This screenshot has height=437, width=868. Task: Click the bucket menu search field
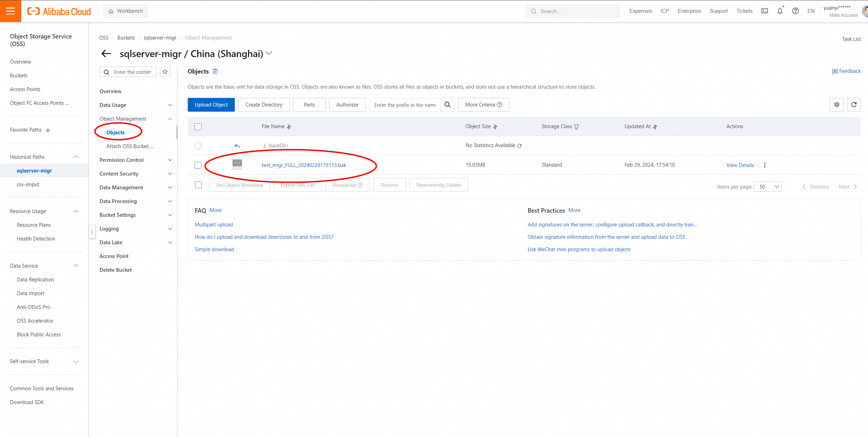[x=128, y=72]
